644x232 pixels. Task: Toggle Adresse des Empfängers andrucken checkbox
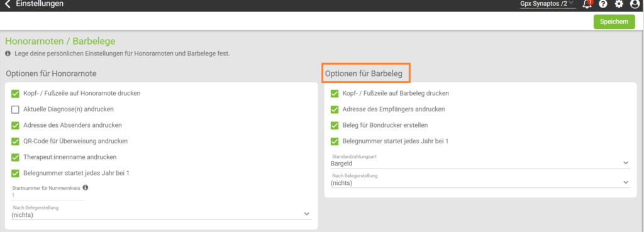[x=335, y=109]
